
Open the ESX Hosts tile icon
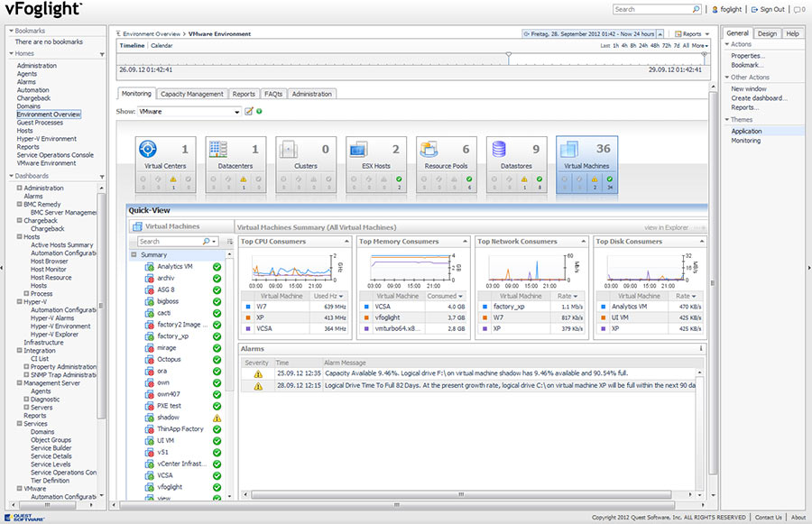click(359, 149)
